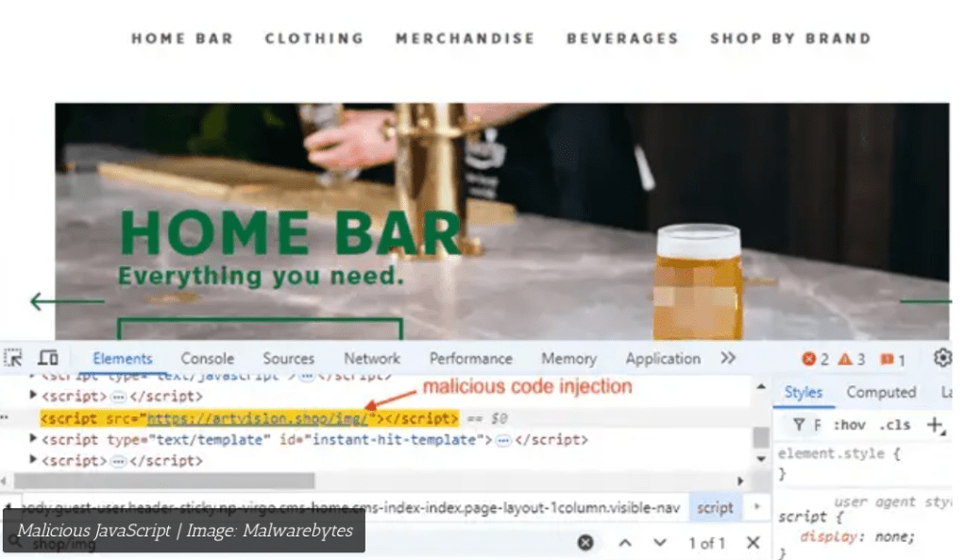Click the warning triangle count icon

845,359
